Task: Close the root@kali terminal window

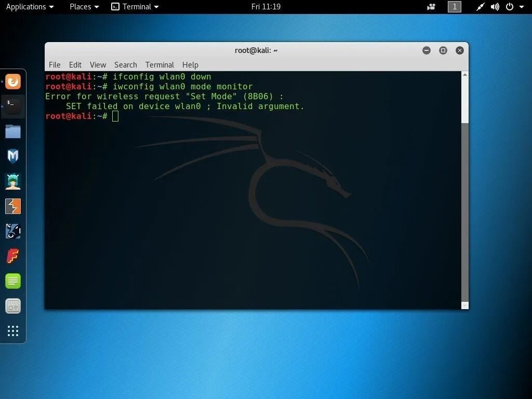Action: click(460, 50)
